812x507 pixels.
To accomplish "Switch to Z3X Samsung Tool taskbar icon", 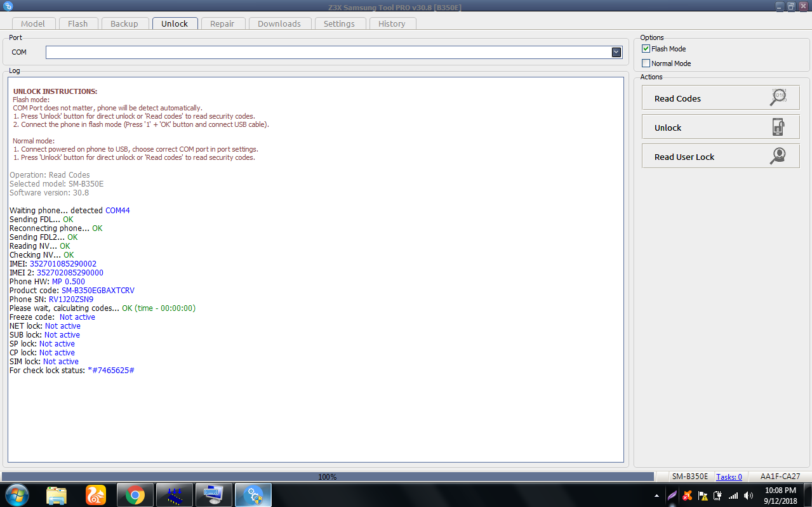I will 253,495.
